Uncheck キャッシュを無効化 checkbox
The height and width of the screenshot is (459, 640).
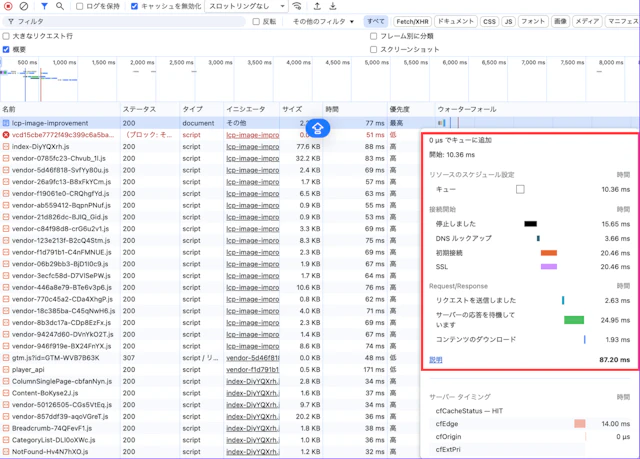[x=134, y=6]
